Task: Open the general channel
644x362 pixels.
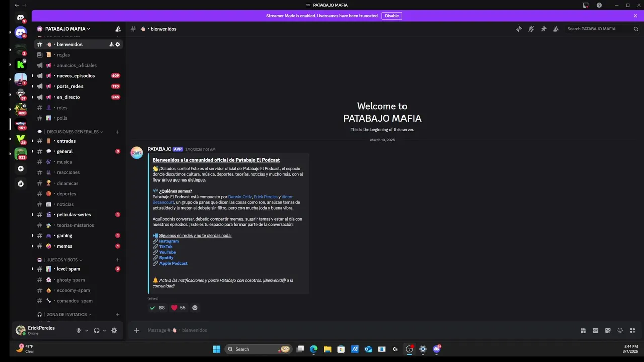Action: tap(78, 151)
